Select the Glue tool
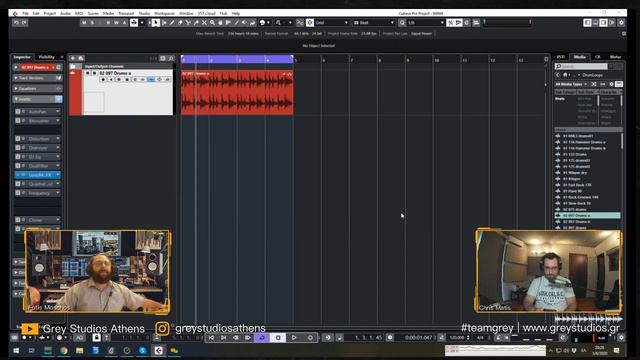 [196, 23]
